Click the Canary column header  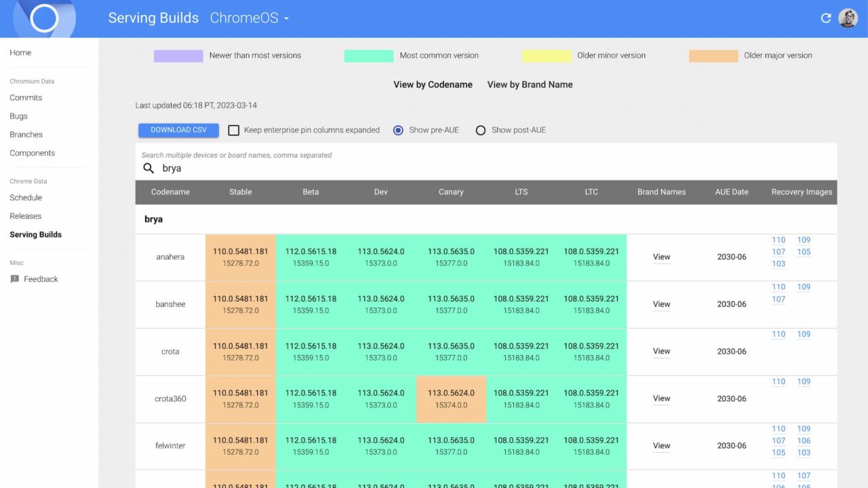click(451, 192)
